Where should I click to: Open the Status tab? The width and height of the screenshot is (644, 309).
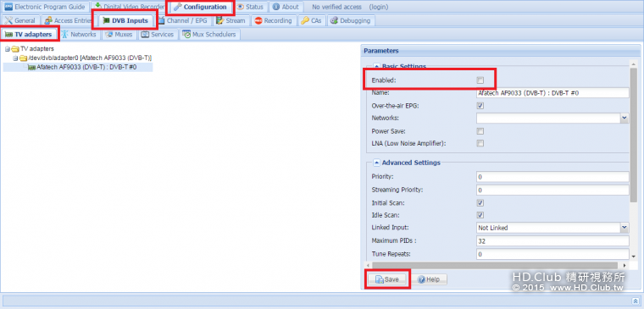click(250, 7)
